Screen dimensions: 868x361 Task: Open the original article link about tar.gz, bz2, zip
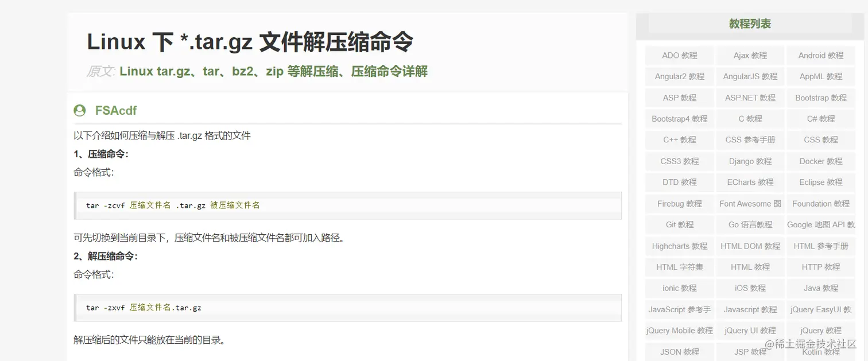click(x=273, y=71)
